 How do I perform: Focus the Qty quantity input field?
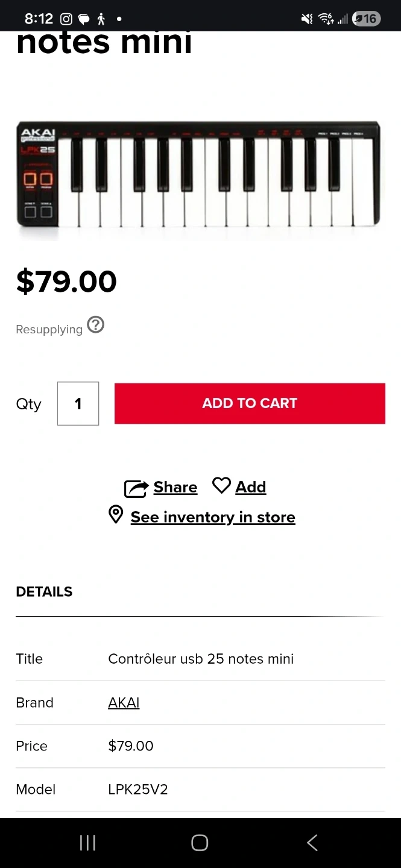[78, 403]
